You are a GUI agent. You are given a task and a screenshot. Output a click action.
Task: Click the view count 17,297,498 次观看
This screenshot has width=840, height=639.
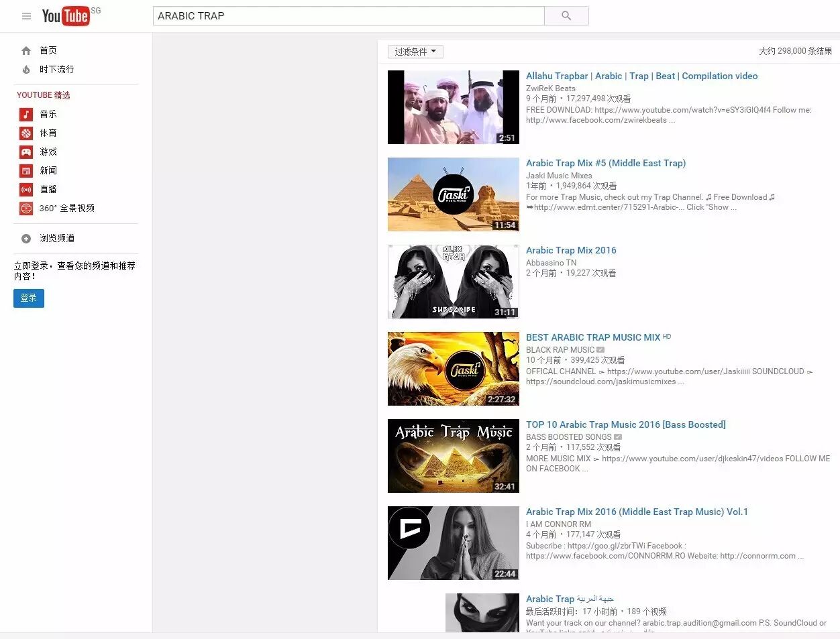point(598,99)
